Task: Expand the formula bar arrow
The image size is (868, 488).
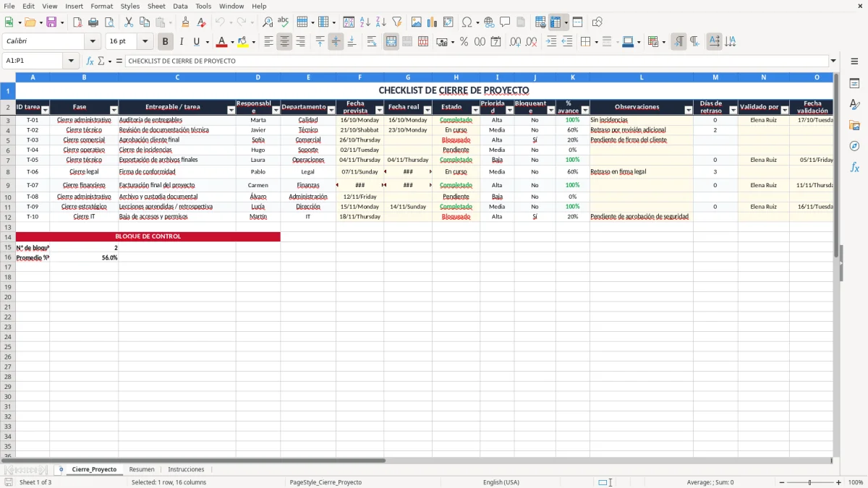Action: pyautogui.click(x=833, y=61)
